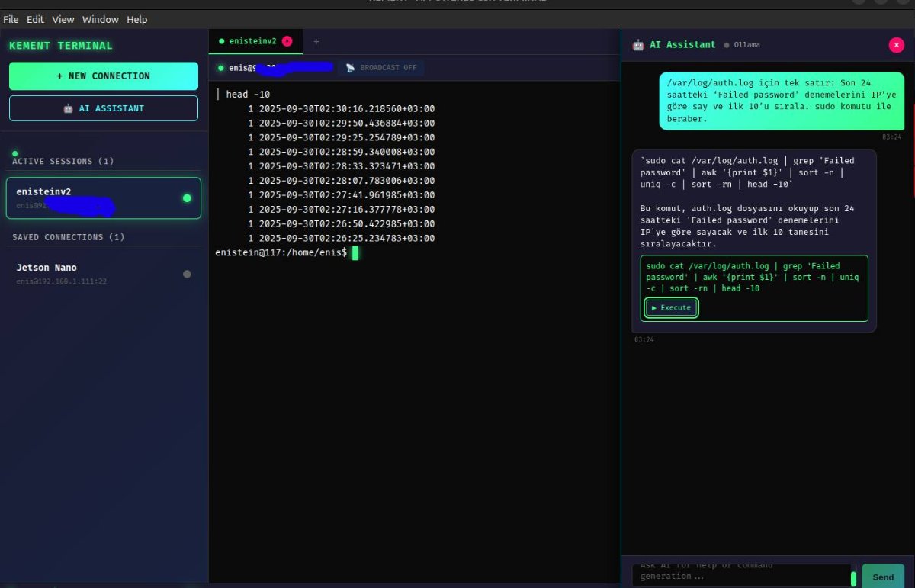
Task: Click the satellite dish broadcast icon
Action: coord(350,68)
